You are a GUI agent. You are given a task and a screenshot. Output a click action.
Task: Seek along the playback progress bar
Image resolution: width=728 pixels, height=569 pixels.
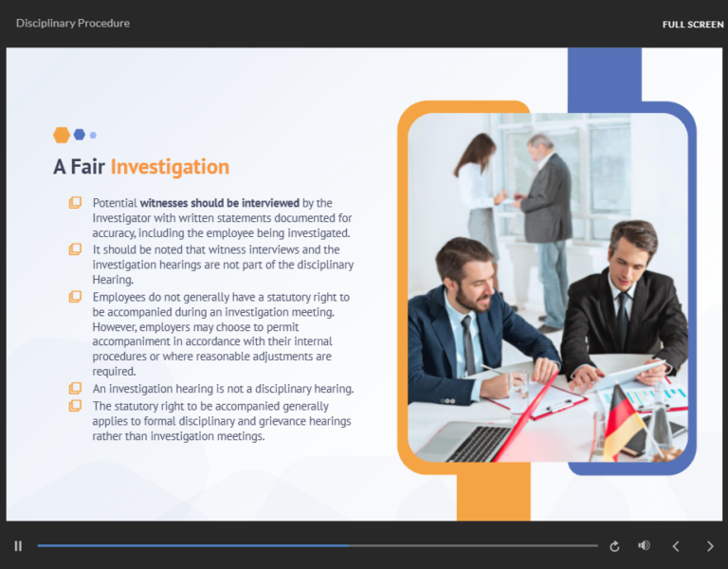(x=318, y=546)
